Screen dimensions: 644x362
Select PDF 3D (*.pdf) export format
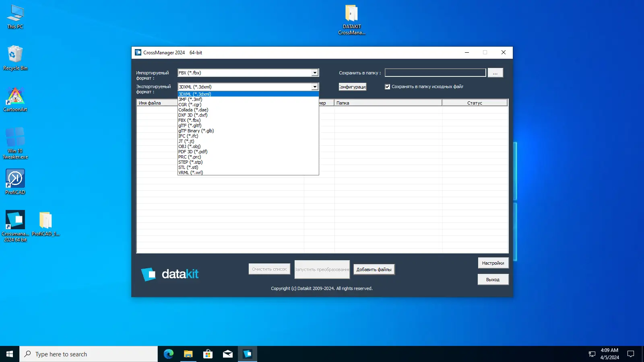248,152
